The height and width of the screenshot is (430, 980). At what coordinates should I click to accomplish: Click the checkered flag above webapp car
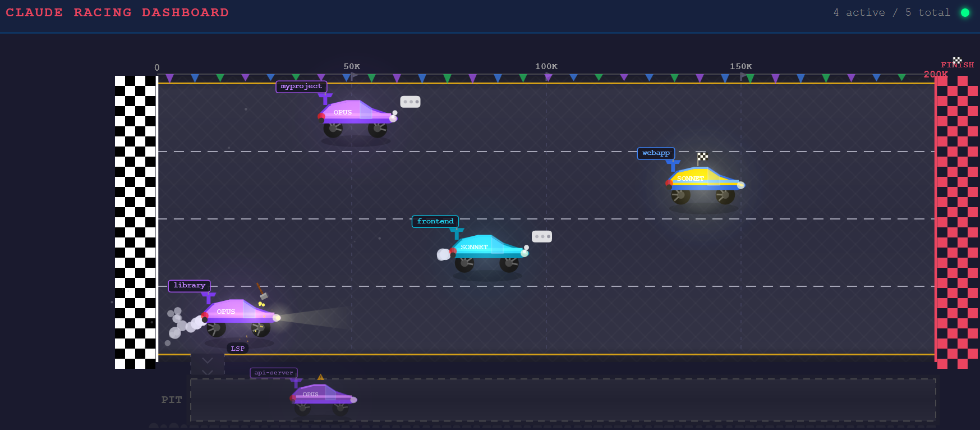702,158
